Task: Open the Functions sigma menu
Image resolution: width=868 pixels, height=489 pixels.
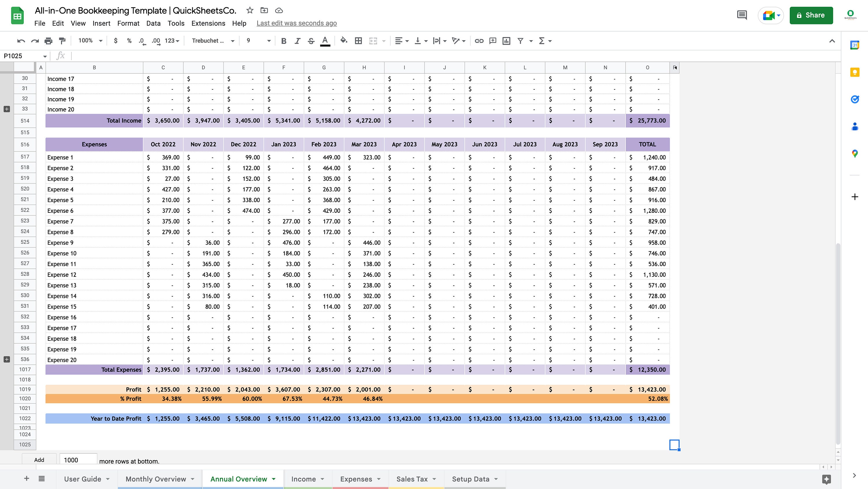Action: (545, 41)
